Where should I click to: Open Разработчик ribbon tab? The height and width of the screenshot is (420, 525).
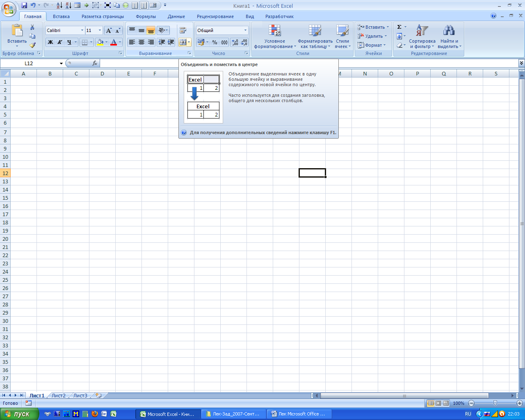[279, 16]
